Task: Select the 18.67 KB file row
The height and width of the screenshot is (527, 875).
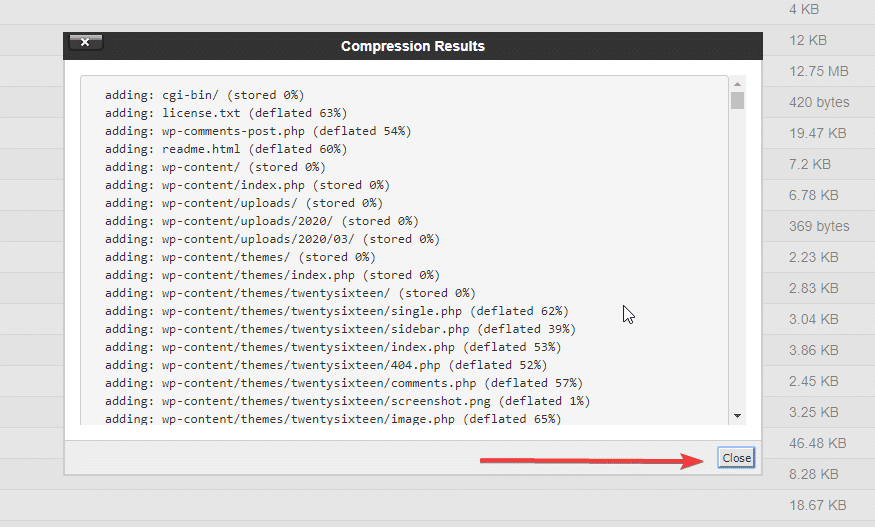Action: point(817,504)
